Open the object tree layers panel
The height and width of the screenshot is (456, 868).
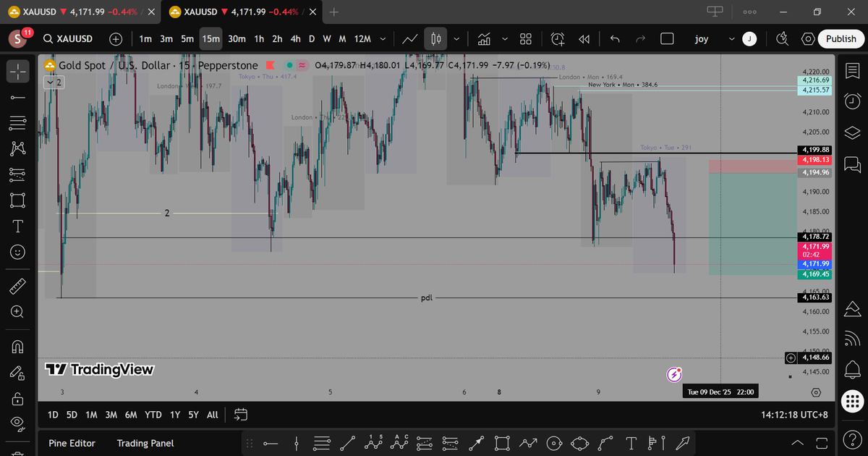(x=853, y=132)
